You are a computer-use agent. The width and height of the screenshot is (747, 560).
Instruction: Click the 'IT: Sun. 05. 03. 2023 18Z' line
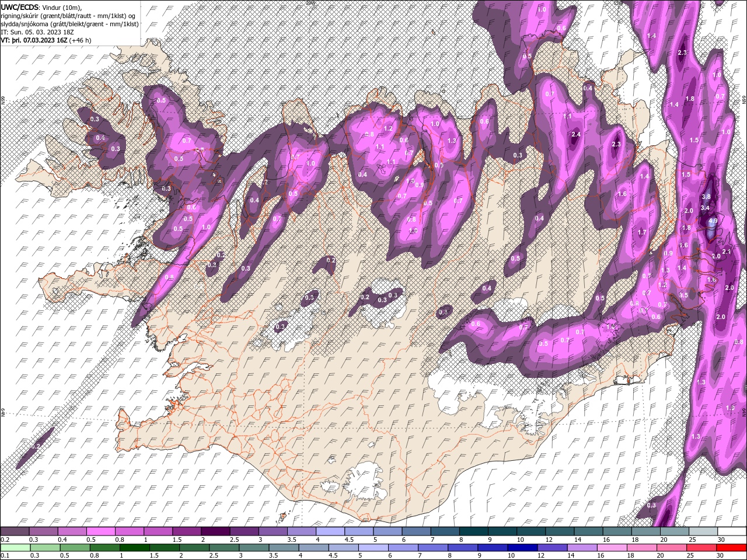pos(37,32)
